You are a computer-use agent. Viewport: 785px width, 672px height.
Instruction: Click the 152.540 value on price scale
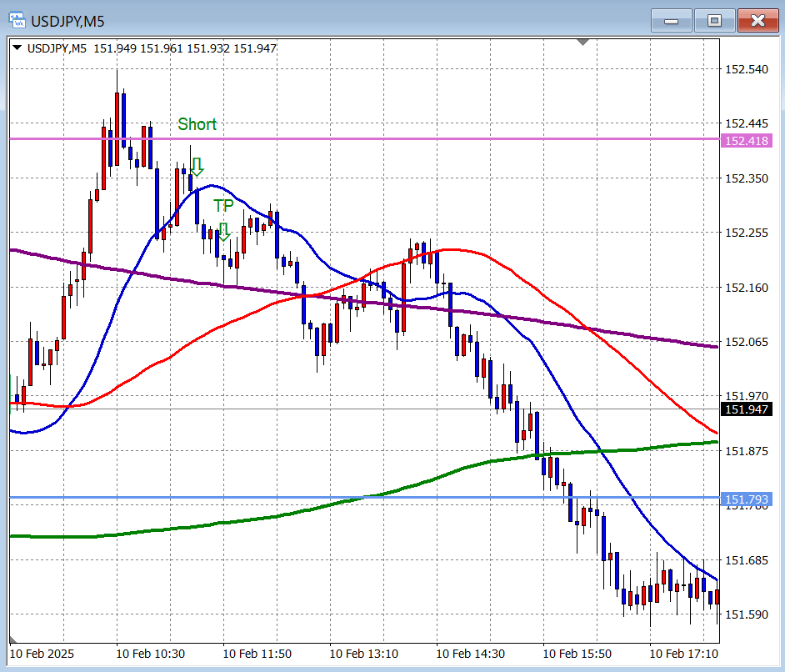coord(747,69)
